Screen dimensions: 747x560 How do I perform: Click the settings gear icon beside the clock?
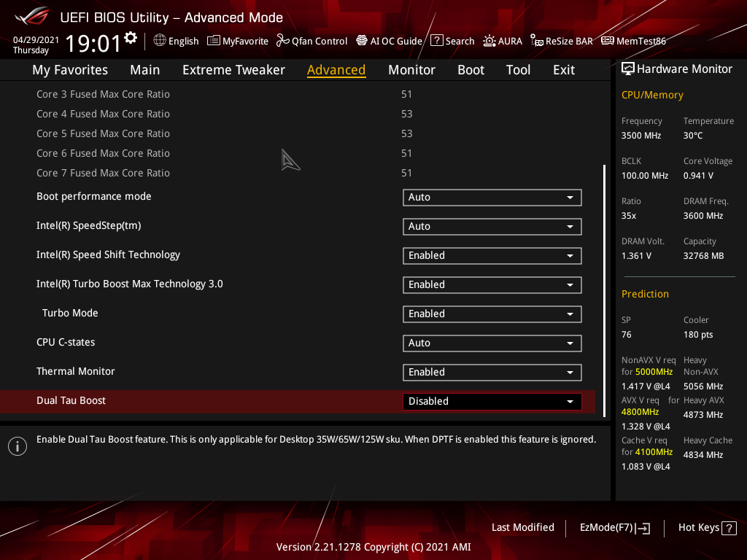(131, 37)
